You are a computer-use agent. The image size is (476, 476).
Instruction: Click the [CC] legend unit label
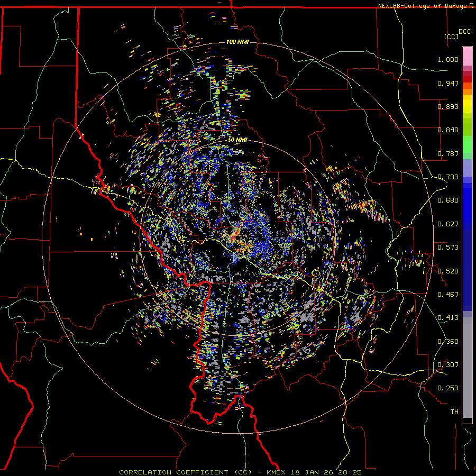point(452,36)
